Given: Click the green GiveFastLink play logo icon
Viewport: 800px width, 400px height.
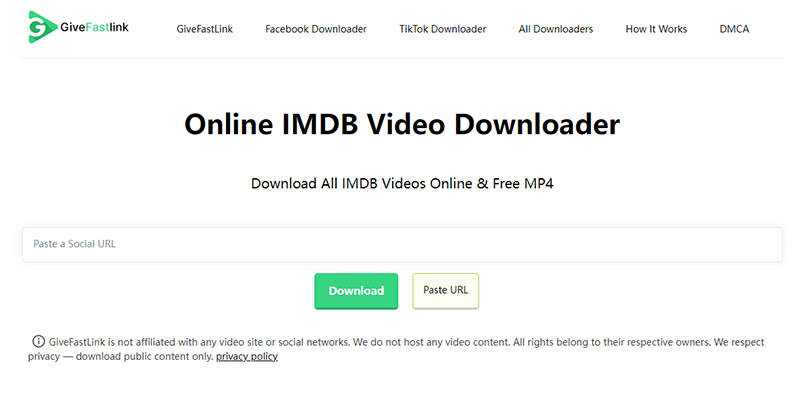Looking at the screenshot, I should pos(41,28).
